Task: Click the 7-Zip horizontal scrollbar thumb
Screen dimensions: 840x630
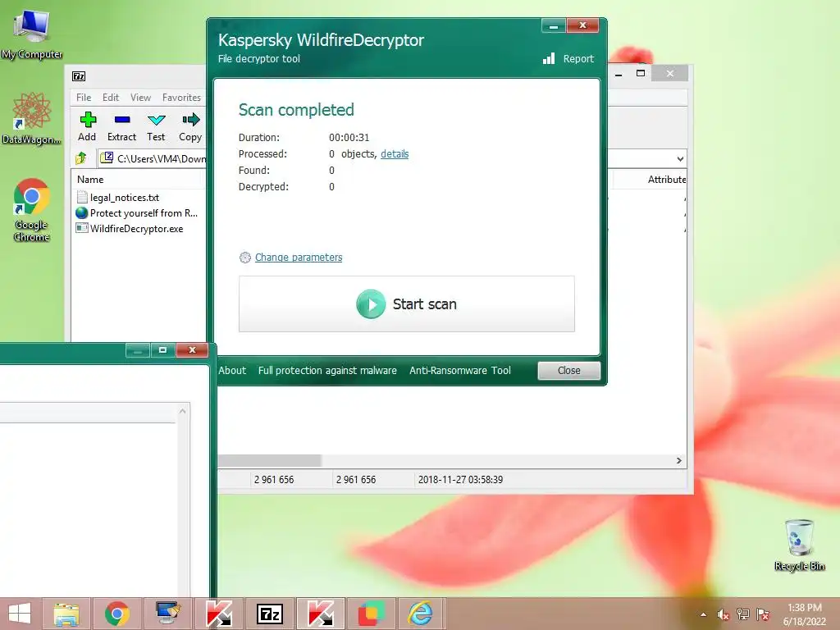Action: coord(269,461)
